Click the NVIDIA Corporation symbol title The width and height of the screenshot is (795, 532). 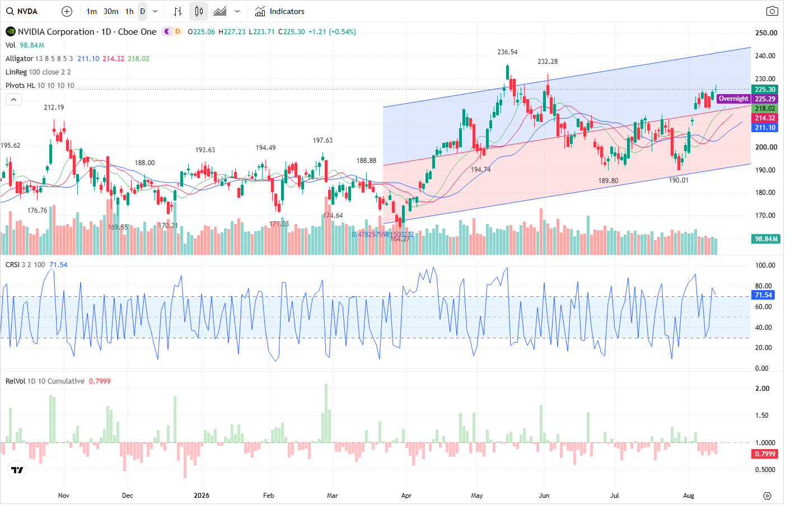(87, 32)
